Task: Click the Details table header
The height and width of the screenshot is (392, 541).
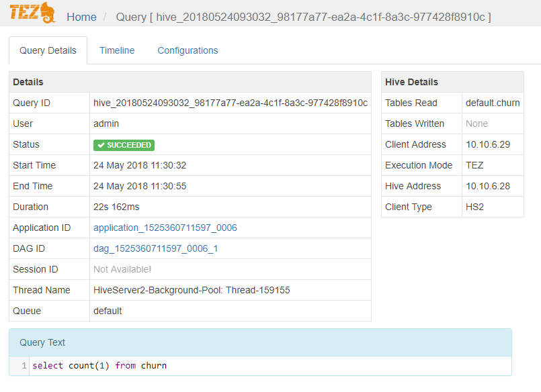Action: (x=190, y=82)
